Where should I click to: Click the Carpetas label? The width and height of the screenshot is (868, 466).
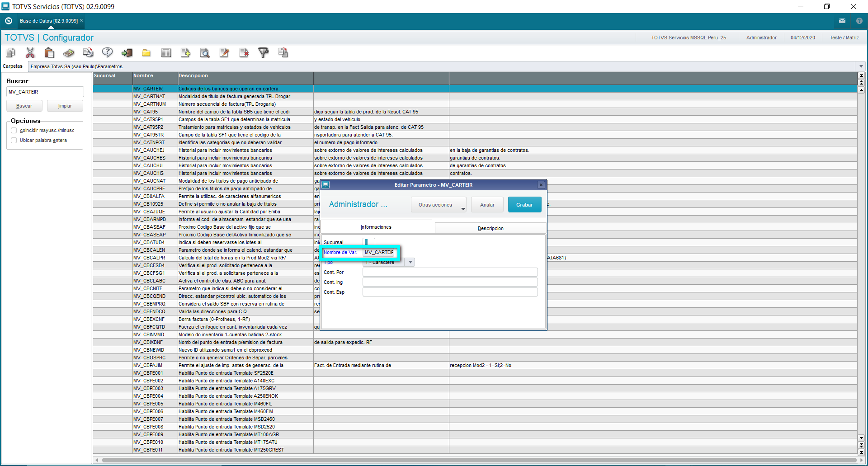13,66
